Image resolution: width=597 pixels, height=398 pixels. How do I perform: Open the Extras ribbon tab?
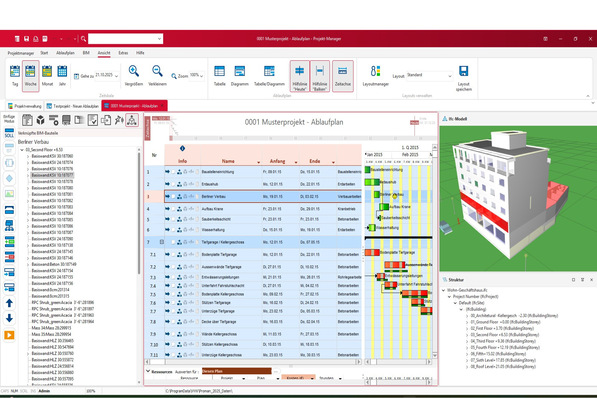coord(123,53)
